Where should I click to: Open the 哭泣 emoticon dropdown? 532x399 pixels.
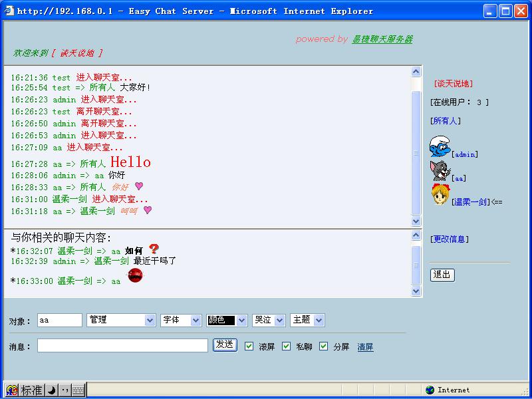[269, 320]
